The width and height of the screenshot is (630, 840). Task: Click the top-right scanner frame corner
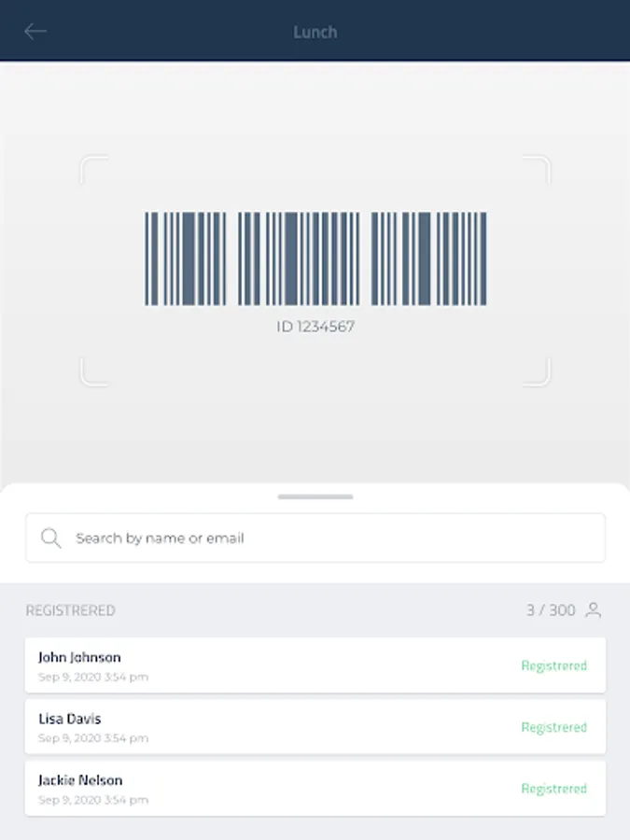coord(539,168)
